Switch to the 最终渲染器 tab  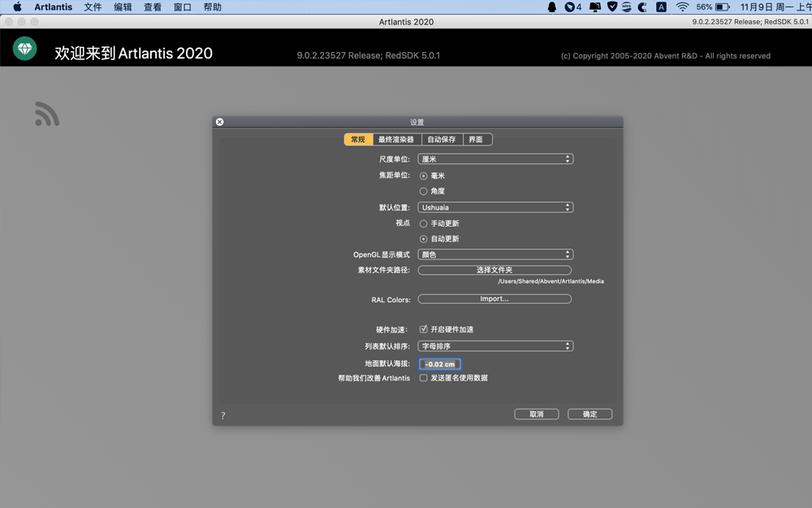pos(396,140)
